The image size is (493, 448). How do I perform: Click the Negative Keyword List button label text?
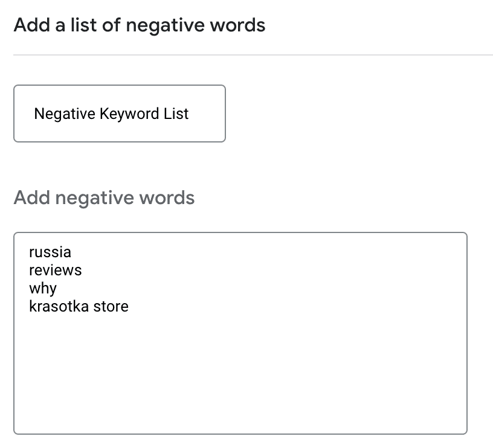[x=112, y=114]
